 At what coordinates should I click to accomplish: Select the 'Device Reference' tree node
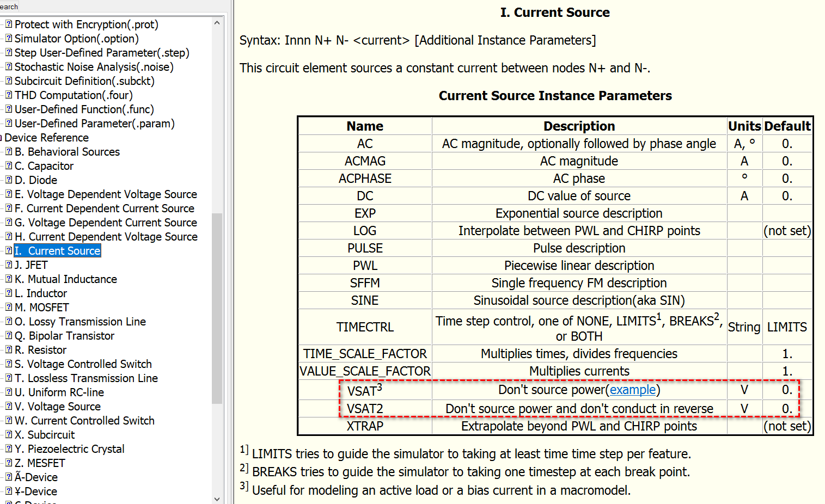[47, 138]
